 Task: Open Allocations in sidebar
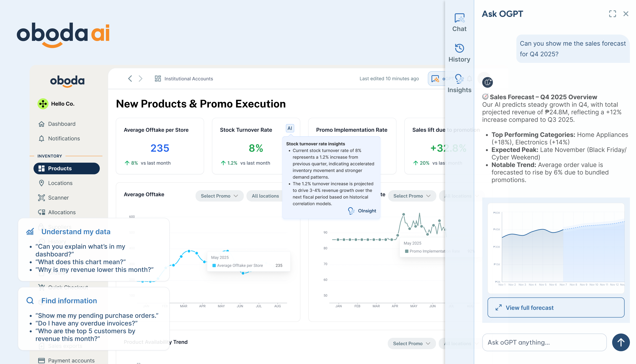coord(62,212)
